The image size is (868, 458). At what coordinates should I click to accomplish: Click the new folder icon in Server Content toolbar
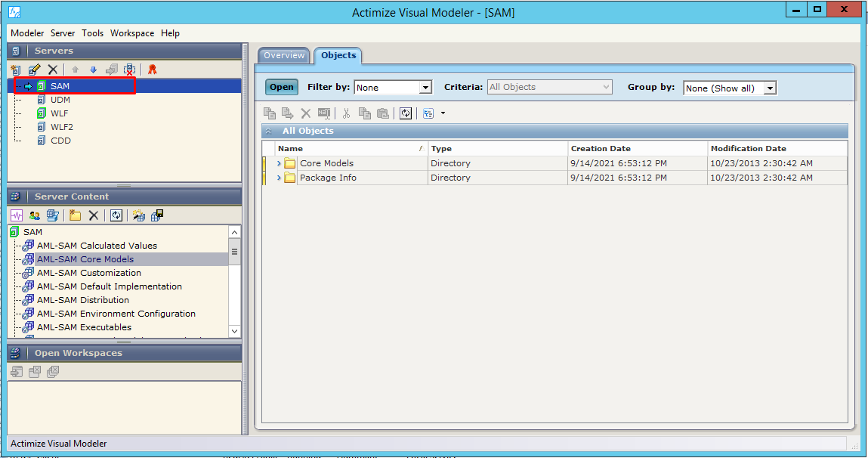(76, 215)
